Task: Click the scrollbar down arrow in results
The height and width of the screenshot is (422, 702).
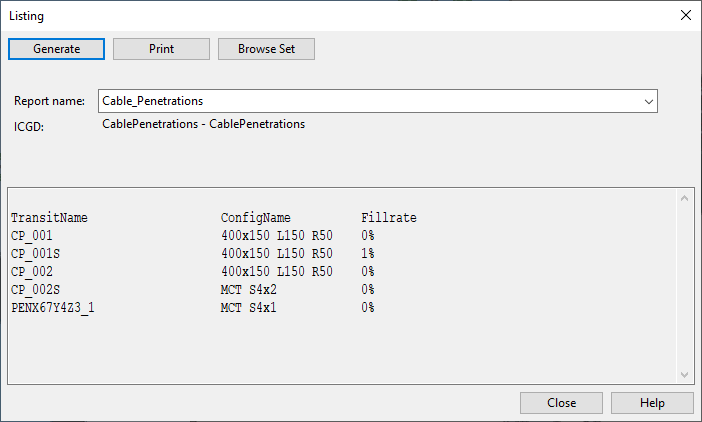Action: pyautogui.click(x=684, y=375)
